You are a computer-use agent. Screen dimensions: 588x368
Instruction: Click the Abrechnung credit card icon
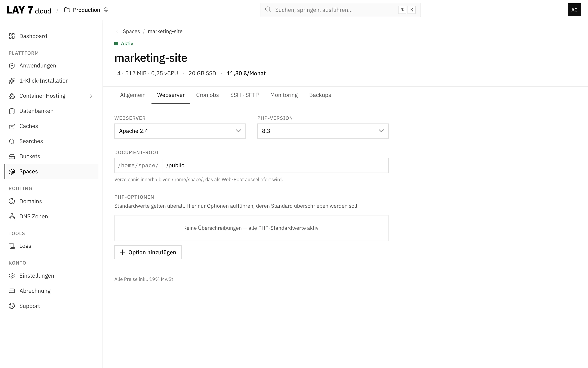click(12, 291)
